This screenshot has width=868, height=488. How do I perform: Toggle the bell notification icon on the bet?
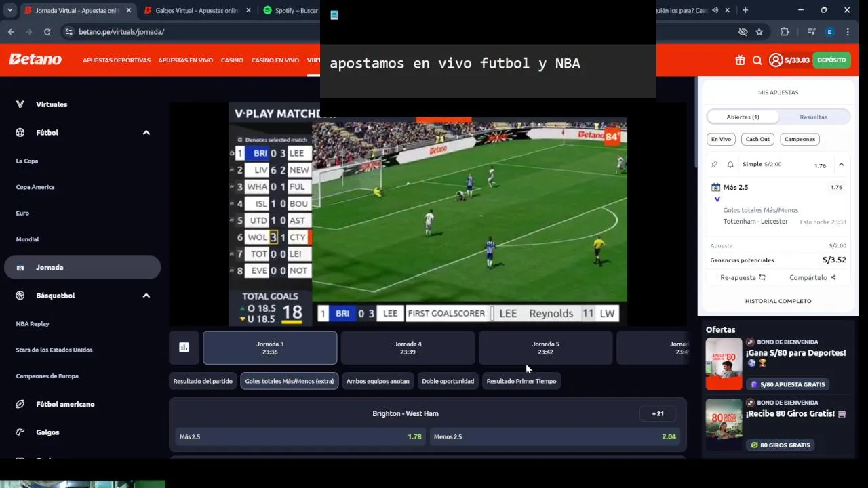[730, 165]
